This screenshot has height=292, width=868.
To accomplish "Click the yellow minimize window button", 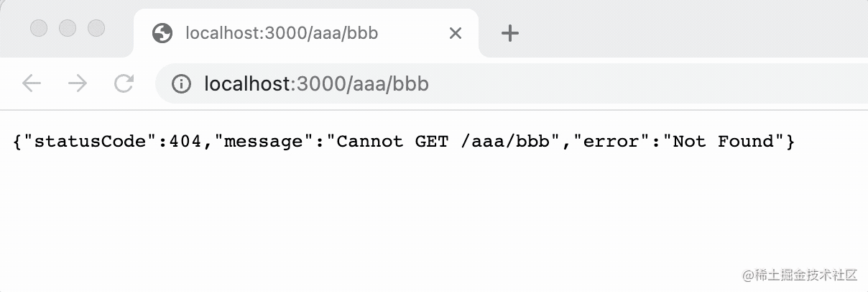I will pos(68,28).
